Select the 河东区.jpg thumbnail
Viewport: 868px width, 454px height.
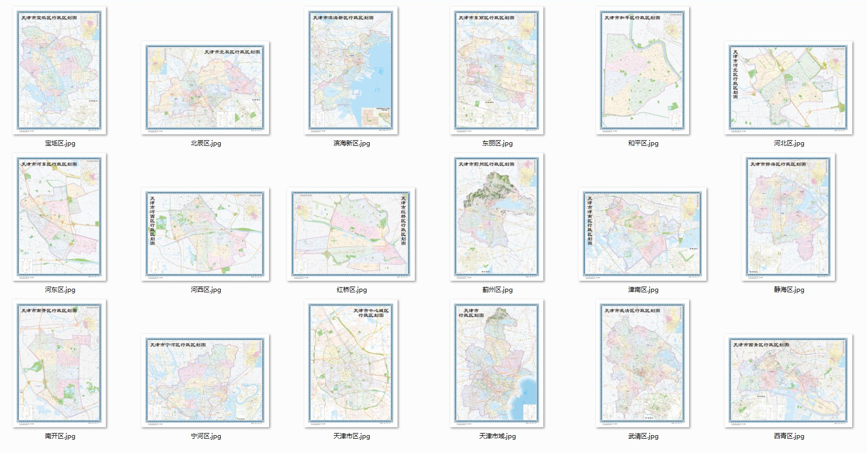(x=59, y=217)
